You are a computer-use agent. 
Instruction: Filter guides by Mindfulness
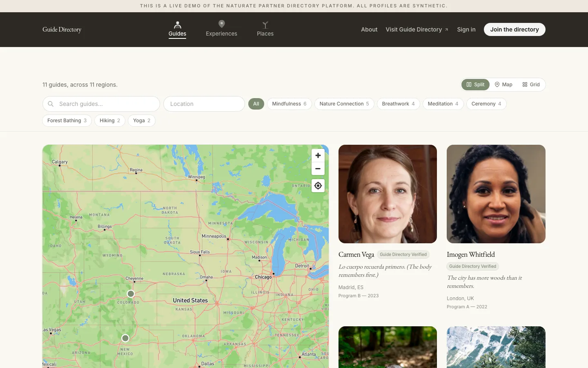(289, 104)
